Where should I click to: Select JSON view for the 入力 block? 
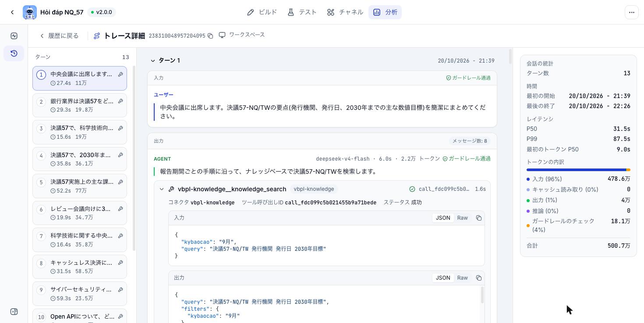click(442, 218)
